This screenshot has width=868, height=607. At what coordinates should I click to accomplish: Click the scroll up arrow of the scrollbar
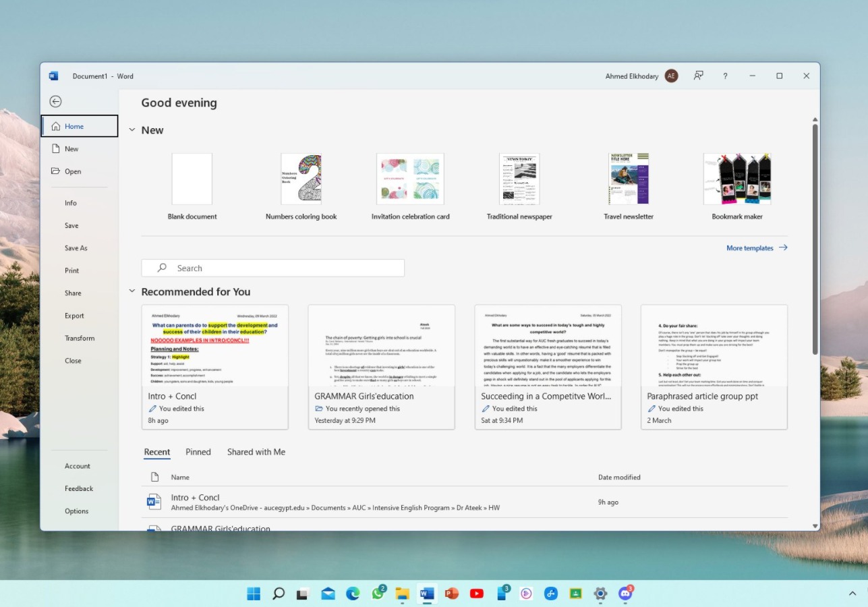click(815, 119)
